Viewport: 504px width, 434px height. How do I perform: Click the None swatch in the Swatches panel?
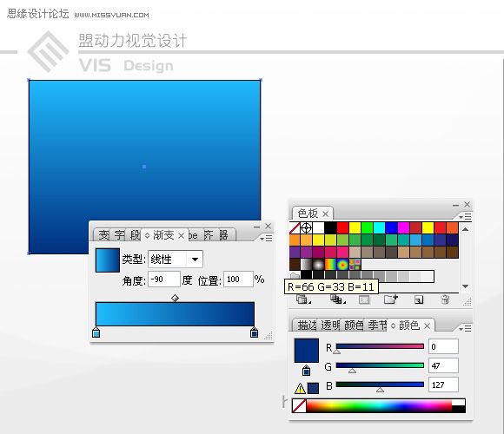[x=295, y=228]
